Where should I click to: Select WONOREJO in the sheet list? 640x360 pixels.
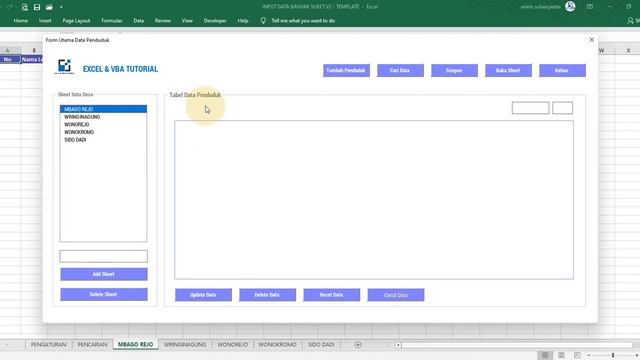(x=103, y=124)
